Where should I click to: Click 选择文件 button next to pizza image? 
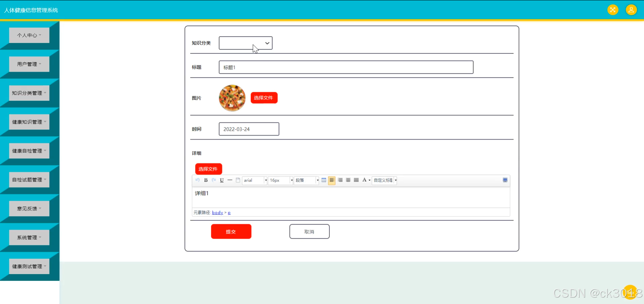click(264, 98)
